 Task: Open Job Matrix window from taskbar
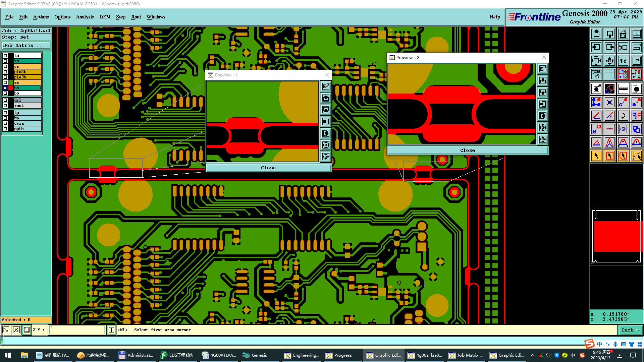pyautogui.click(x=466, y=355)
